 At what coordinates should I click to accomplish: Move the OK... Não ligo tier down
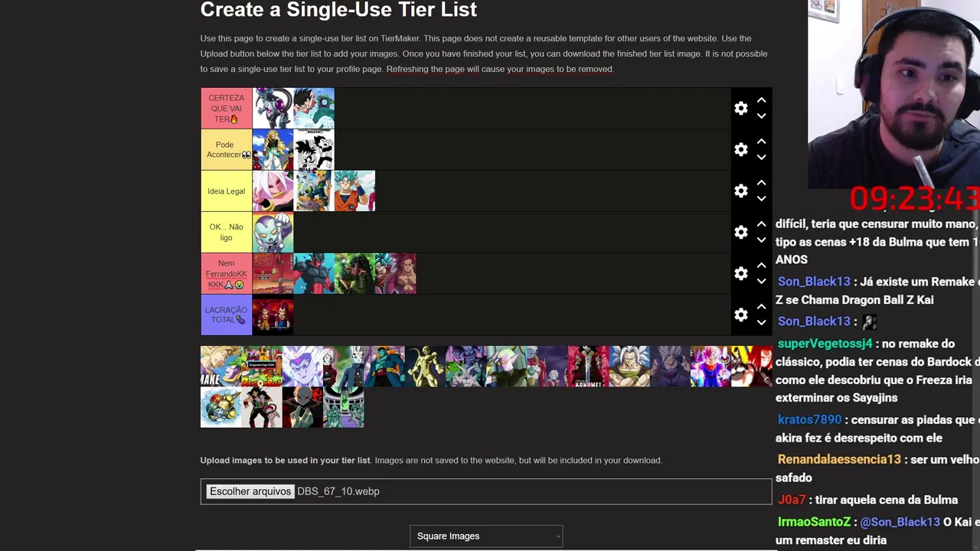(761, 240)
